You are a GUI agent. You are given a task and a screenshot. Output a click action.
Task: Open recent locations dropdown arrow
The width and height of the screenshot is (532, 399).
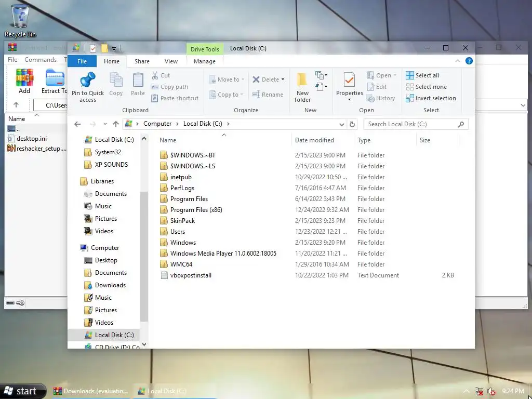(105, 124)
